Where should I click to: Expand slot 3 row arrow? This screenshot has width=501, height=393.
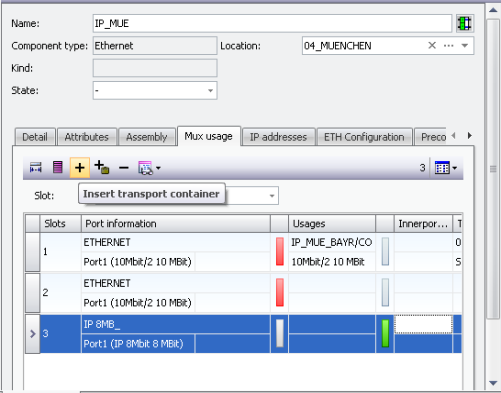click(33, 334)
